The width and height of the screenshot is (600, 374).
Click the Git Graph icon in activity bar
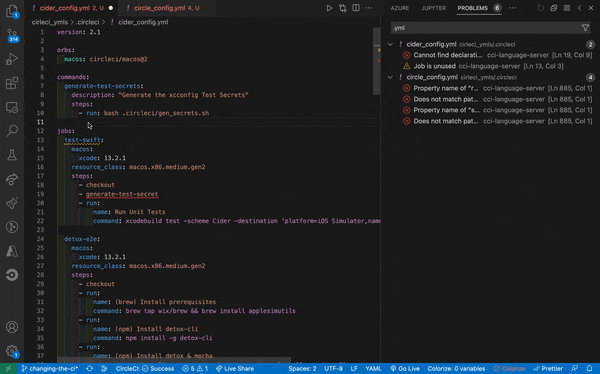coord(12,227)
